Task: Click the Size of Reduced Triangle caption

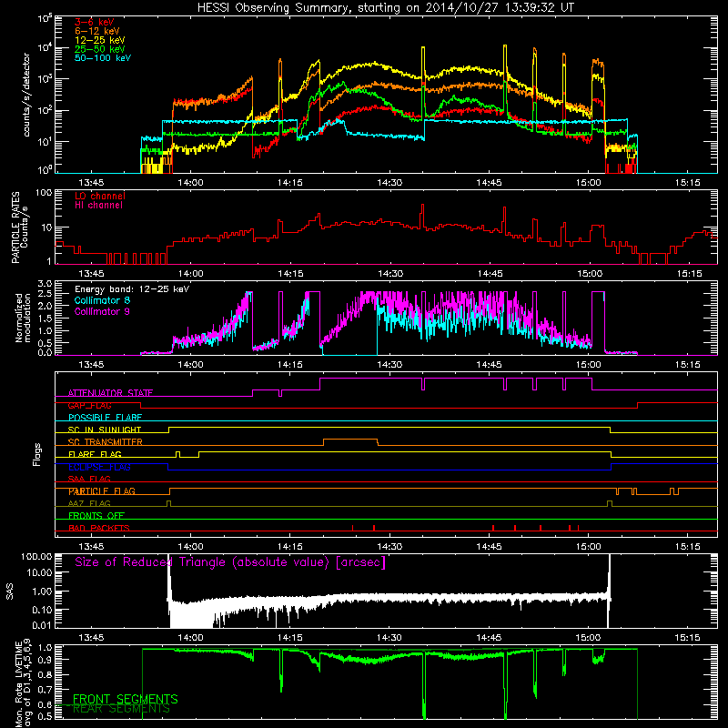Action: point(230,562)
